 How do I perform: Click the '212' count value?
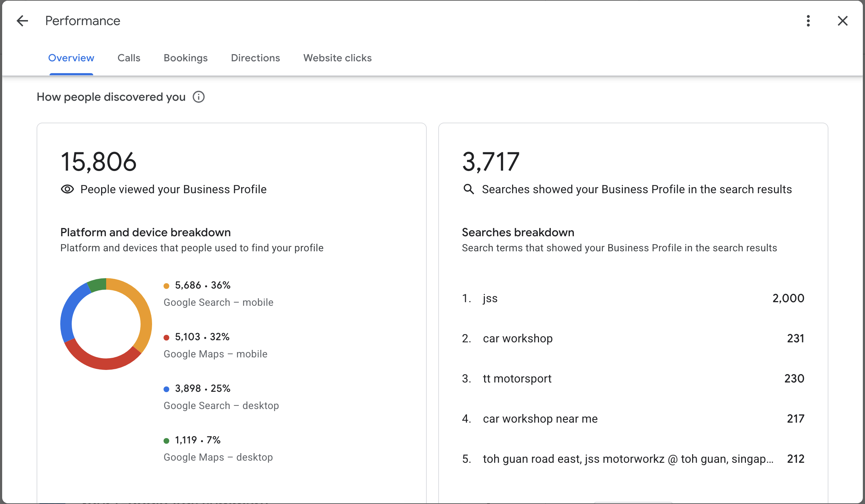click(795, 459)
